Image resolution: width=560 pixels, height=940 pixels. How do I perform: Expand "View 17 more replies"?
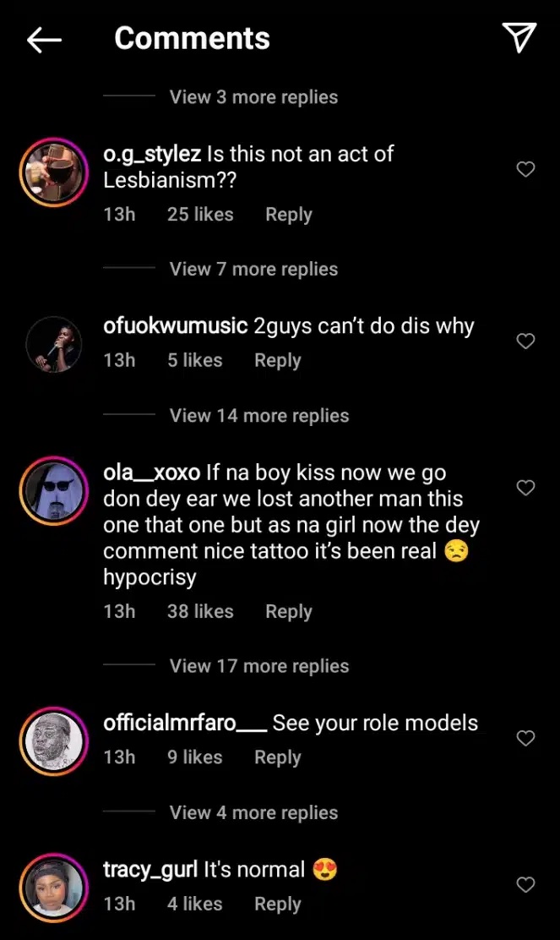pyautogui.click(x=259, y=666)
